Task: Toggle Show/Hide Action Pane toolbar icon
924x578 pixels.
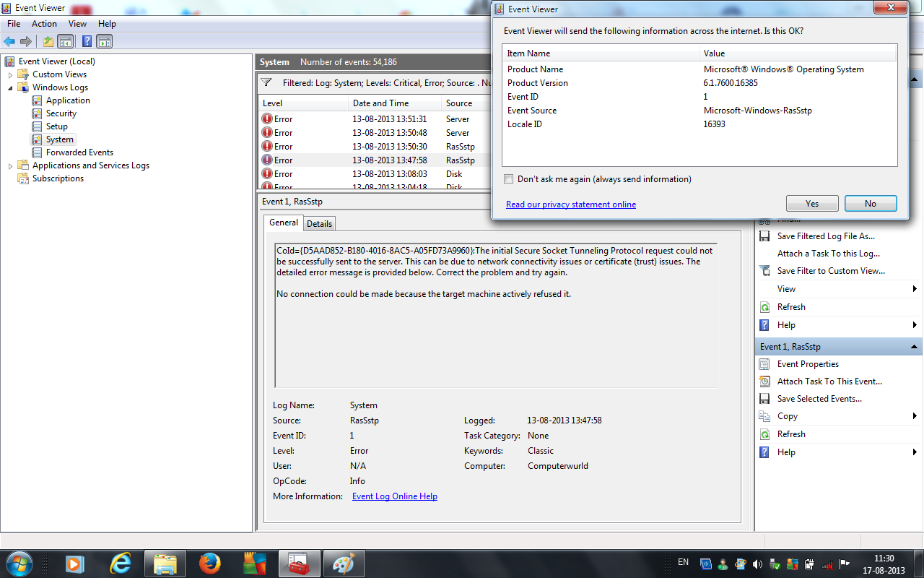Action: 105,41
